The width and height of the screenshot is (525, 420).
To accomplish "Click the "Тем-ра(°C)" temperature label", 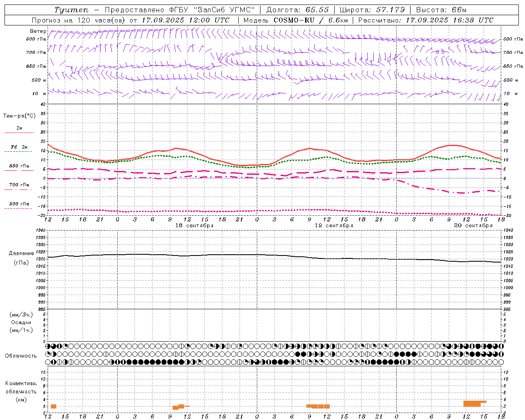I will pos(19,116).
